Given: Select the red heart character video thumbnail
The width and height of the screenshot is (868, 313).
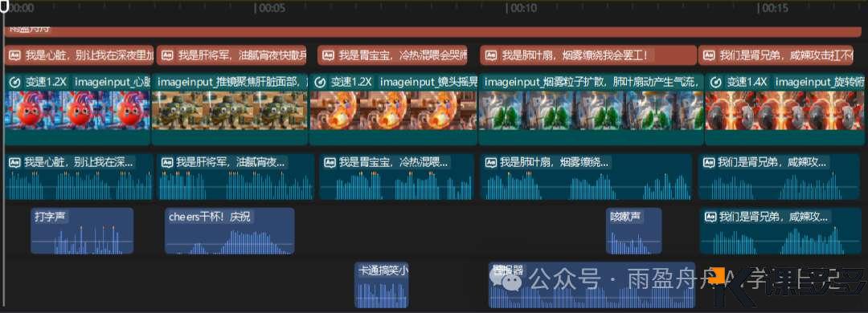Looking at the screenshot, I should pos(77,110).
